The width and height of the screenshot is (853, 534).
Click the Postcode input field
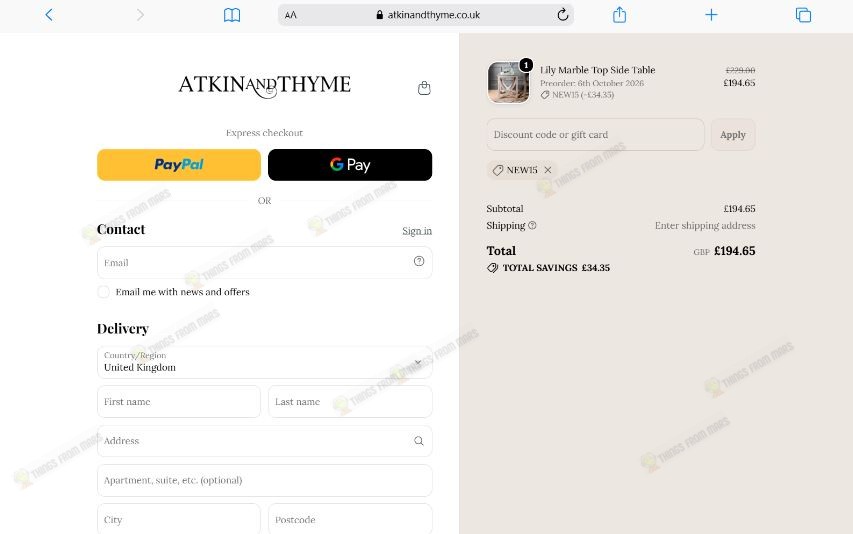coord(350,519)
